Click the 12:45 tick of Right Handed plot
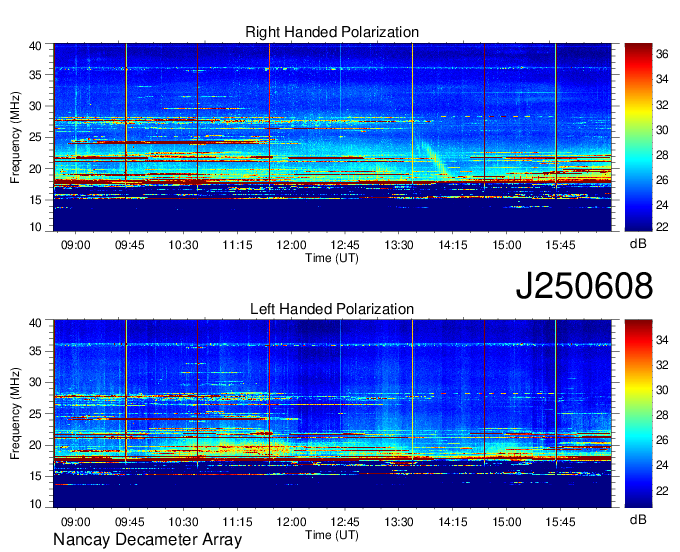The width and height of the screenshot is (680, 552). pos(345,245)
